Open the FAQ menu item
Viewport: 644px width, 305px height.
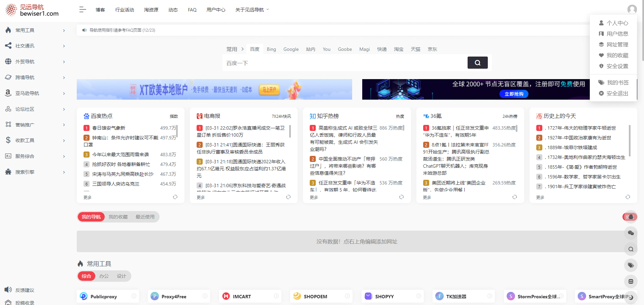tap(192, 10)
